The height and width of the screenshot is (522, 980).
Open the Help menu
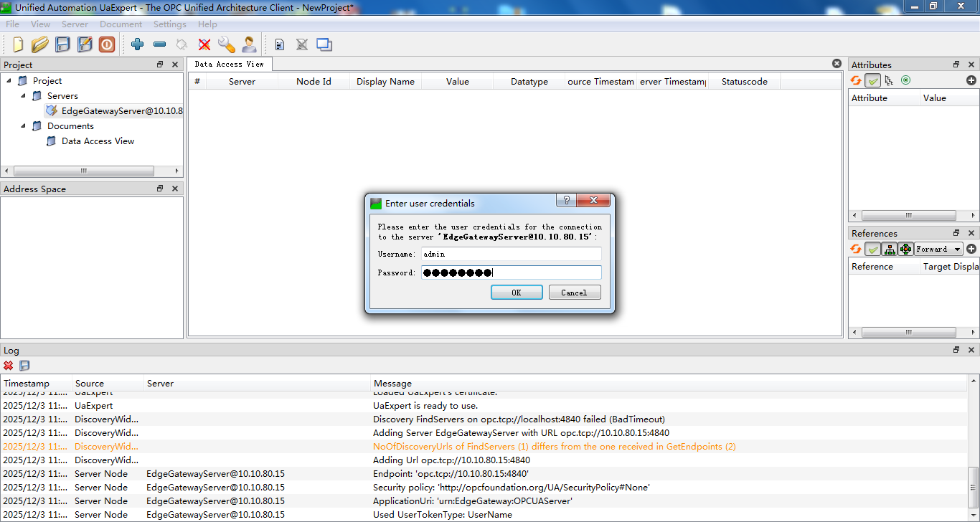tap(207, 24)
